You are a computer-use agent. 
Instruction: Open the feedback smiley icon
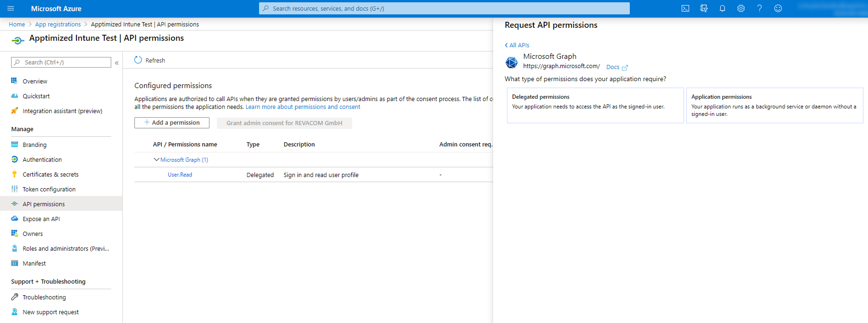[x=778, y=8]
